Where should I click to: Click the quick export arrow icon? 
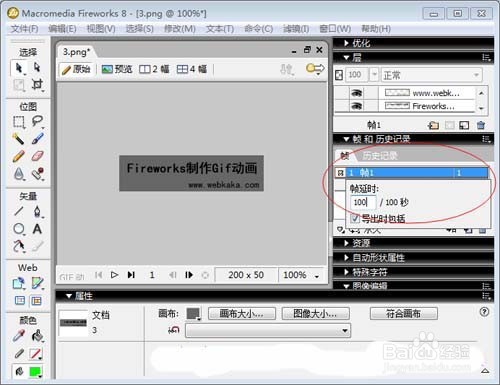click(315, 69)
